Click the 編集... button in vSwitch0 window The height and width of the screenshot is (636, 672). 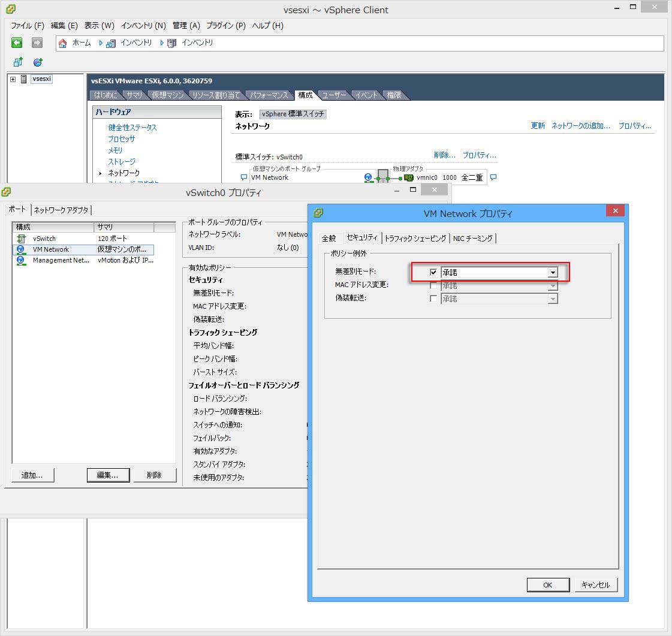coord(107,475)
